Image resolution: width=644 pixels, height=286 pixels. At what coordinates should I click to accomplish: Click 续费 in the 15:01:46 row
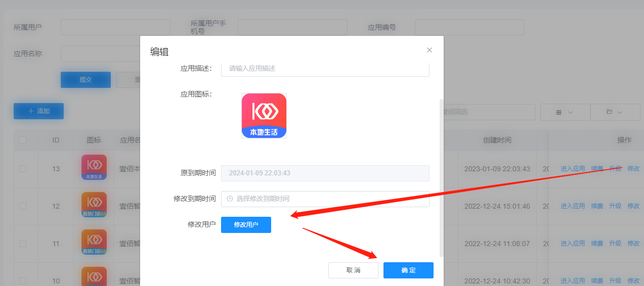[597, 206]
